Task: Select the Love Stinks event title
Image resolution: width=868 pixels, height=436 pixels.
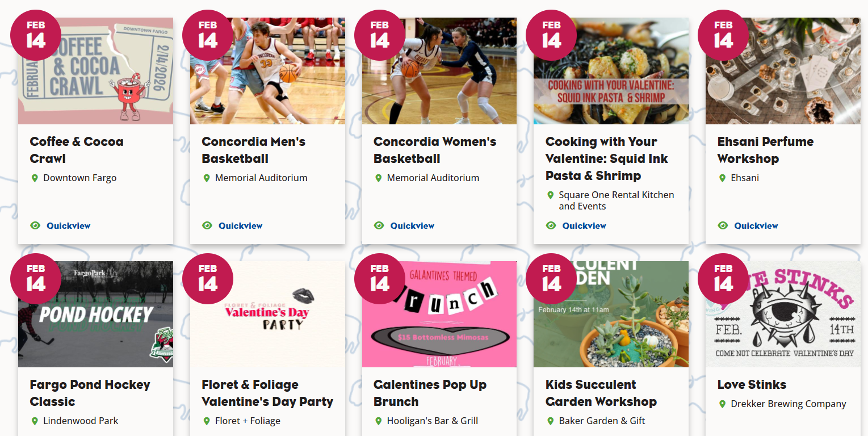Action: point(752,385)
